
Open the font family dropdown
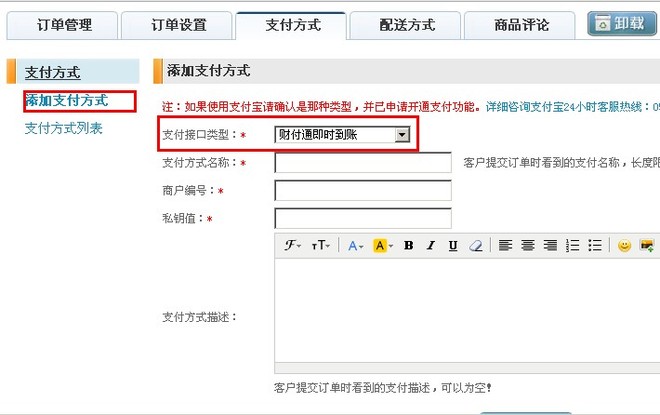[x=293, y=245]
